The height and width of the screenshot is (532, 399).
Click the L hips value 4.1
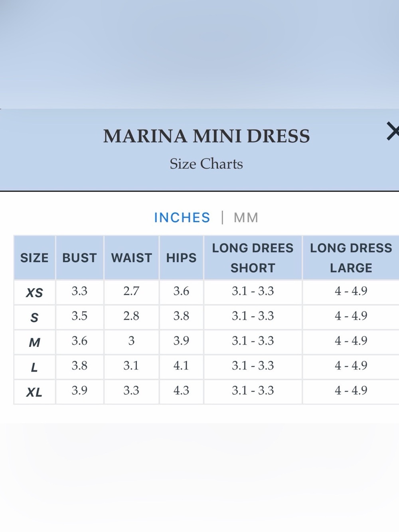point(181,366)
